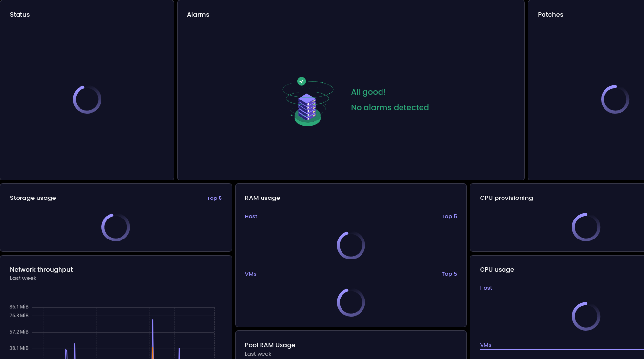Click the server tower illustration in Alarms panel
This screenshot has height=359, width=644.
coord(307,104)
